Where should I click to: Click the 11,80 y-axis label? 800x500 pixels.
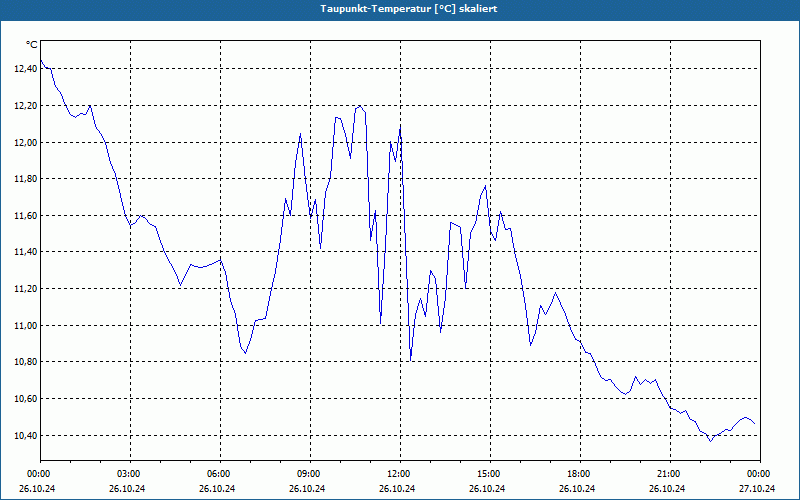click(26, 179)
